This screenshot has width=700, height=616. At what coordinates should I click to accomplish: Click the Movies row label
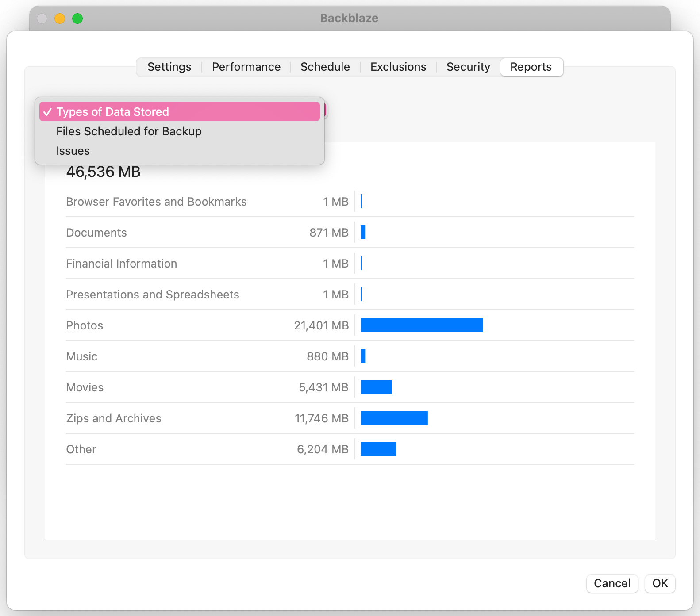click(x=85, y=387)
